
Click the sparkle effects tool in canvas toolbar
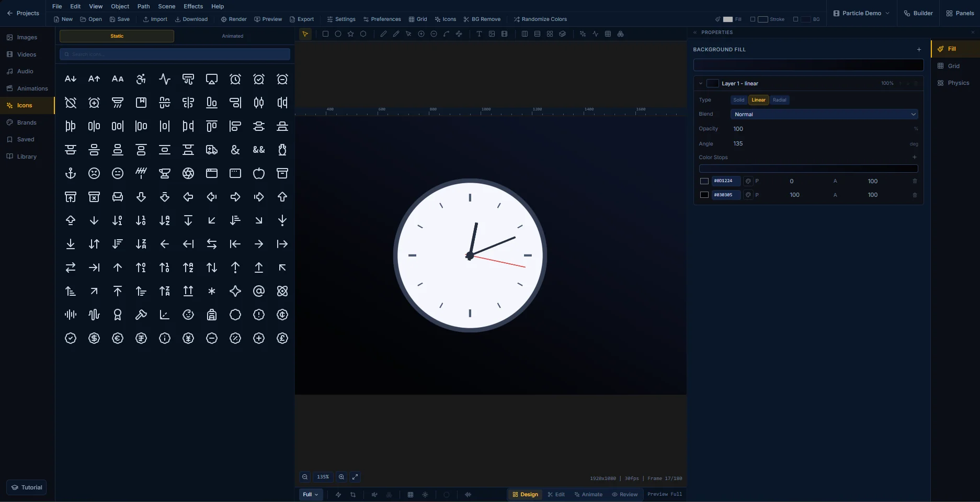(583, 34)
